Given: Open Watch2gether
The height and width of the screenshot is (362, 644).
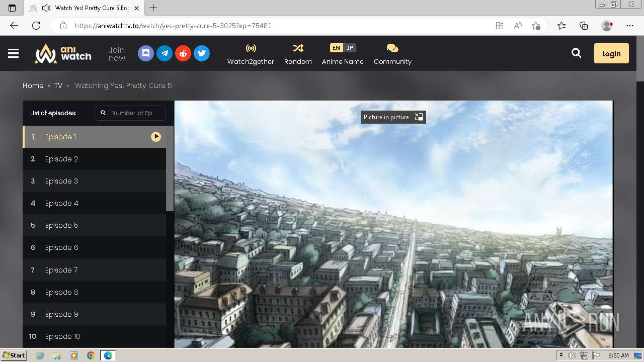Looking at the screenshot, I should [251, 54].
